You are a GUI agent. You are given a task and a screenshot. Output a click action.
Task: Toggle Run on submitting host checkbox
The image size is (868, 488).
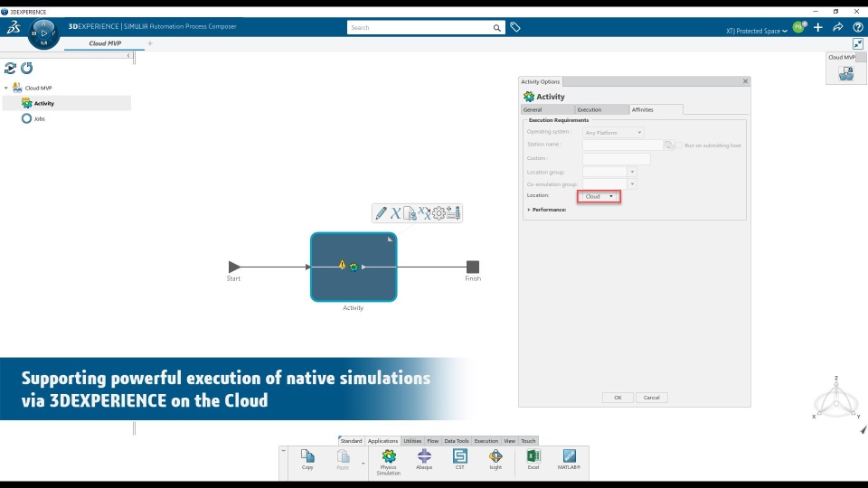[679, 145]
